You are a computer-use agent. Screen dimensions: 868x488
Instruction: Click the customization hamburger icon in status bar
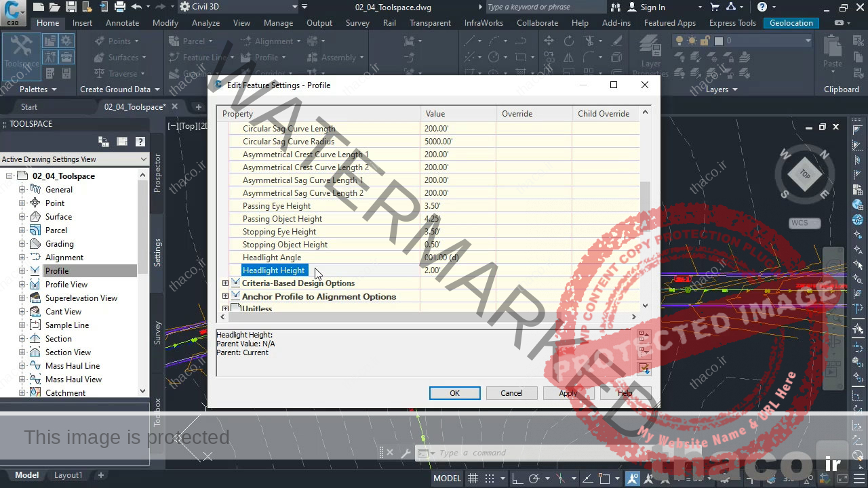(x=859, y=478)
